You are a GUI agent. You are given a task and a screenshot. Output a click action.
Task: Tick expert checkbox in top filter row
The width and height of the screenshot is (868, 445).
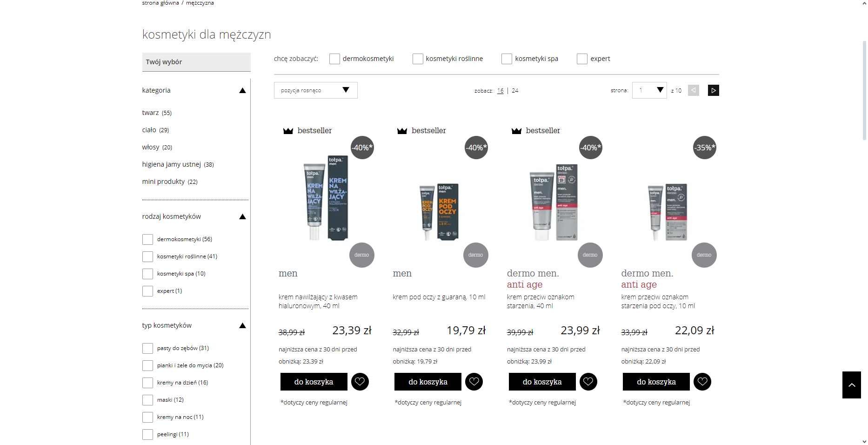pos(582,59)
